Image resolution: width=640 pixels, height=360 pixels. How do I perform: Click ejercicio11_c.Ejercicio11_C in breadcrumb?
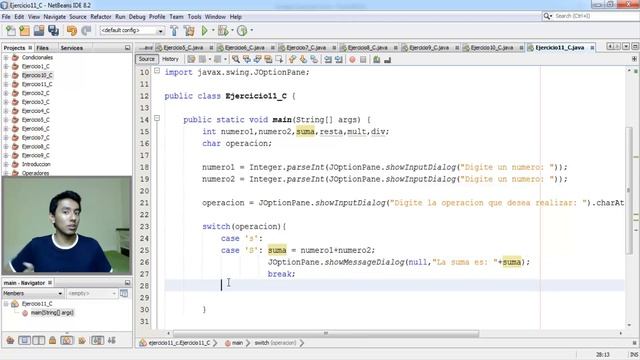(x=179, y=343)
